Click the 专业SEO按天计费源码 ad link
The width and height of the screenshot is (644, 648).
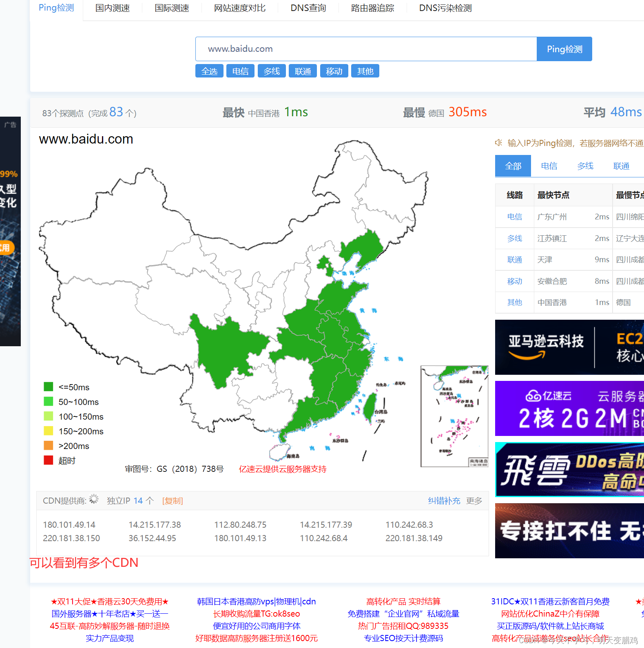[x=403, y=638]
